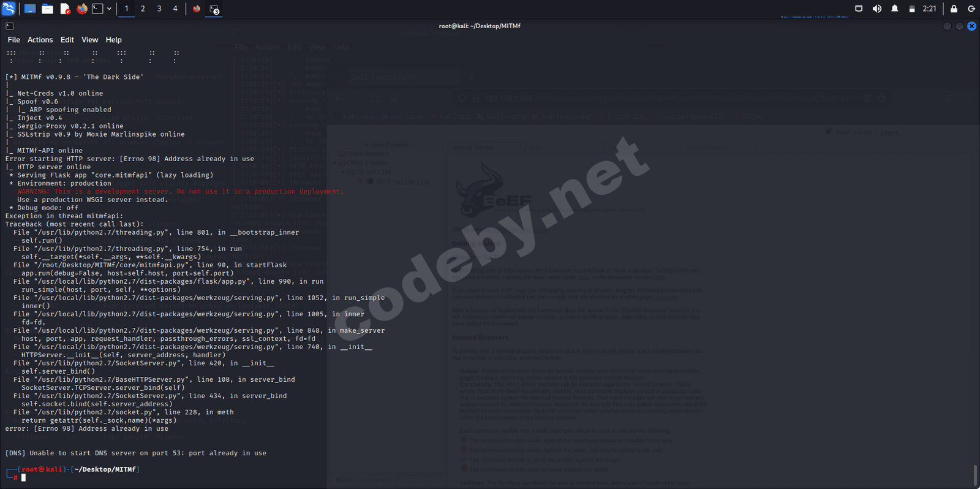Screen dimensions: 980x489
Task: Open terminal emulator launcher in panel
Action: [97, 9]
